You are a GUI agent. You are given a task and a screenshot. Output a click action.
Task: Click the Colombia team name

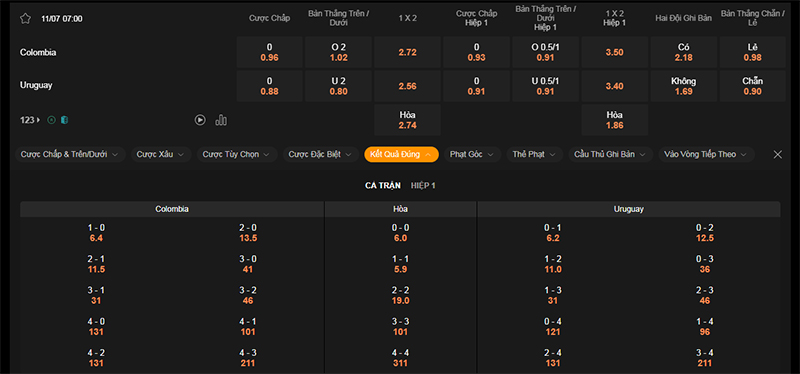click(x=38, y=52)
